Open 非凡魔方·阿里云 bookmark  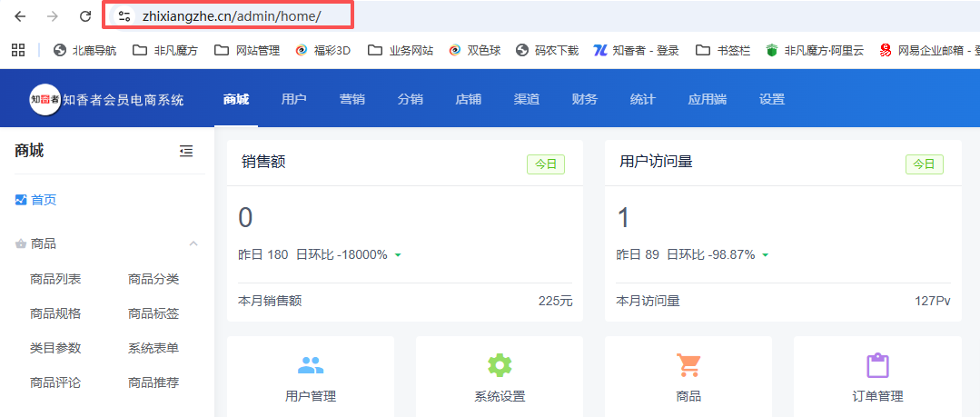coord(815,51)
